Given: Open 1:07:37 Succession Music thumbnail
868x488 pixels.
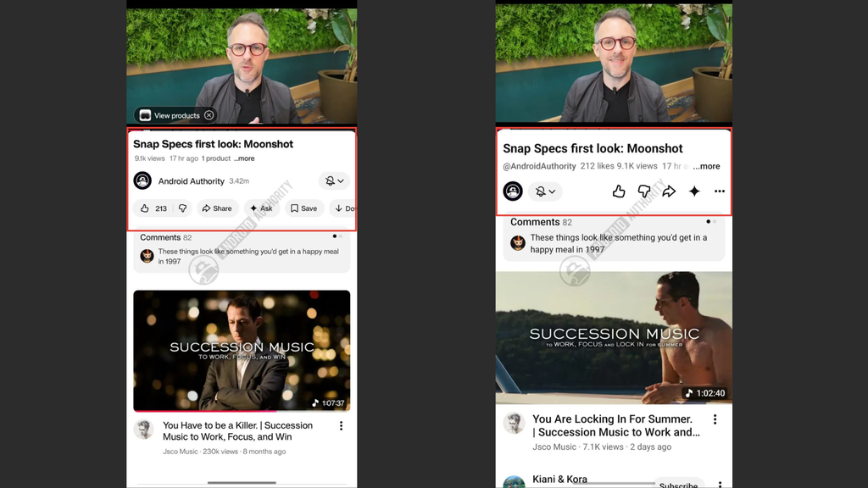Looking at the screenshot, I should tap(242, 351).
